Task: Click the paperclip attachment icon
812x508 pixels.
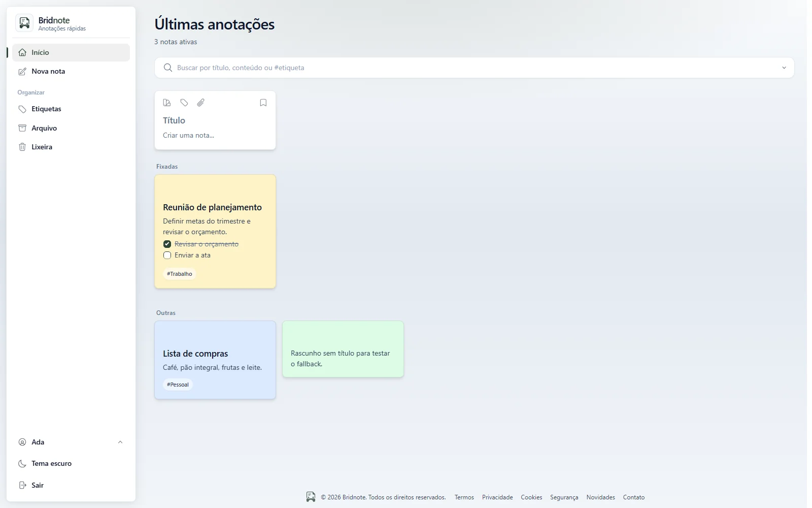Action: 201,103
